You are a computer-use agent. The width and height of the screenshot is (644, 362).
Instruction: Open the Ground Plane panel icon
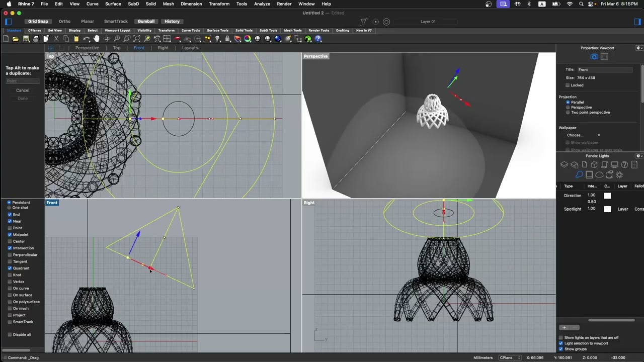pyautogui.click(x=589, y=174)
